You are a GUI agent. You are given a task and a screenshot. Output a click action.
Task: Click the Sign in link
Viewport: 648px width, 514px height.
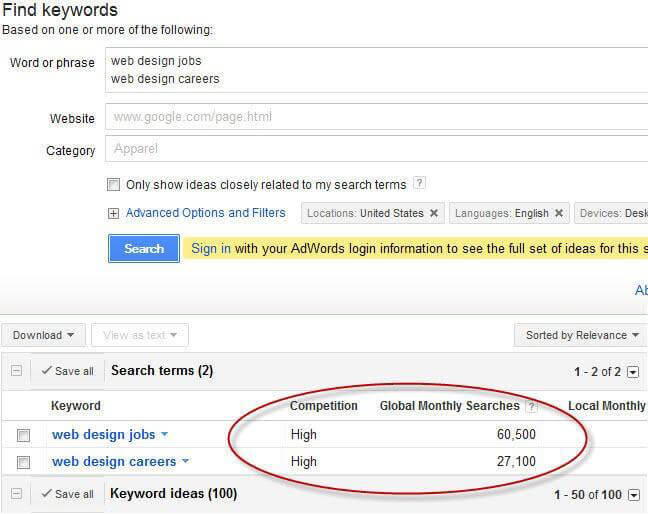coord(210,249)
